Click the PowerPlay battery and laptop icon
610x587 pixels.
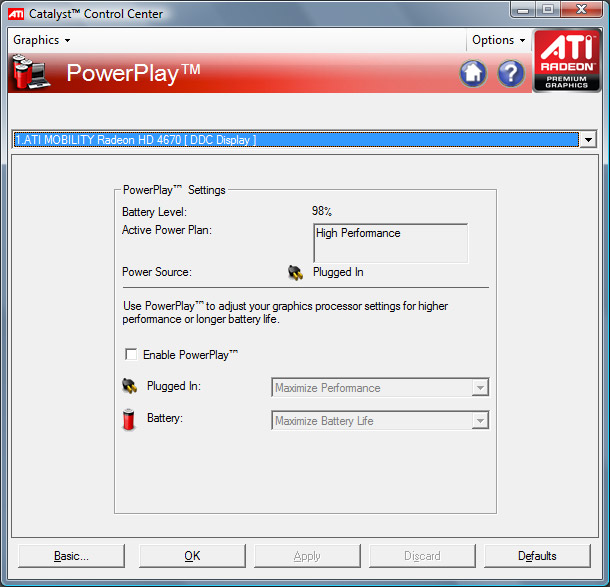31,72
